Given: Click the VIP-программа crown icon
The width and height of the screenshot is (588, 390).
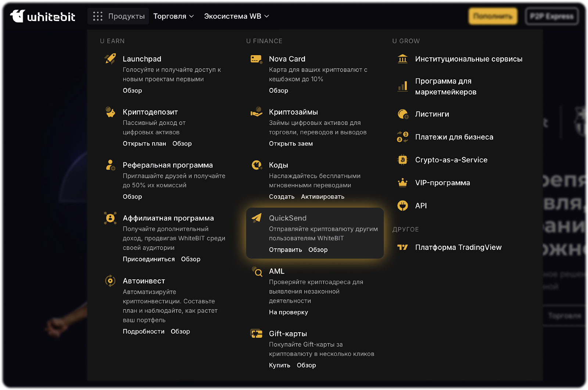Looking at the screenshot, I should tap(403, 183).
